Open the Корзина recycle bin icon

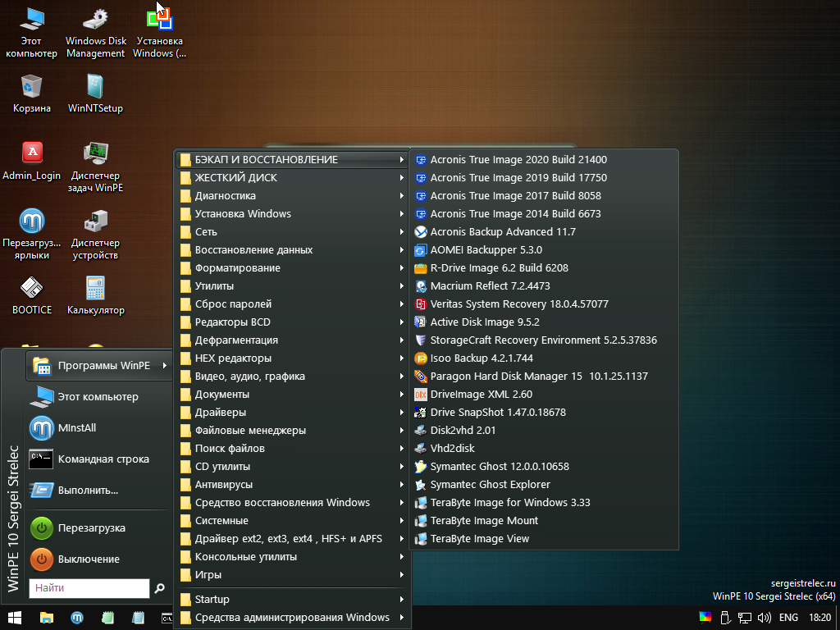pos(32,94)
